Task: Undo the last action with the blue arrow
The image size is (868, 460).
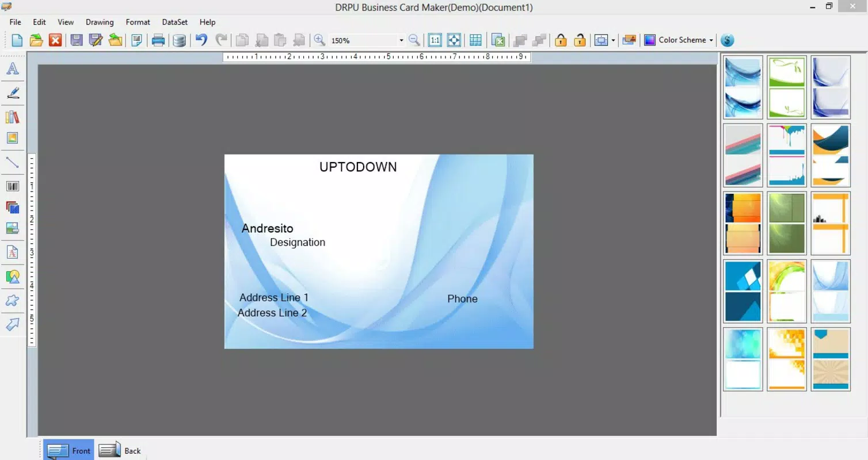Action: pyautogui.click(x=201, y=40)
